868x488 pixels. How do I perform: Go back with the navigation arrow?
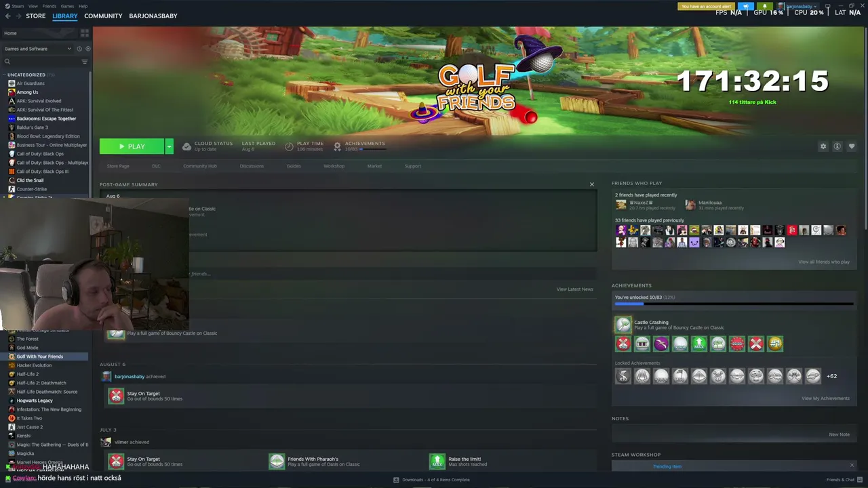8,16
